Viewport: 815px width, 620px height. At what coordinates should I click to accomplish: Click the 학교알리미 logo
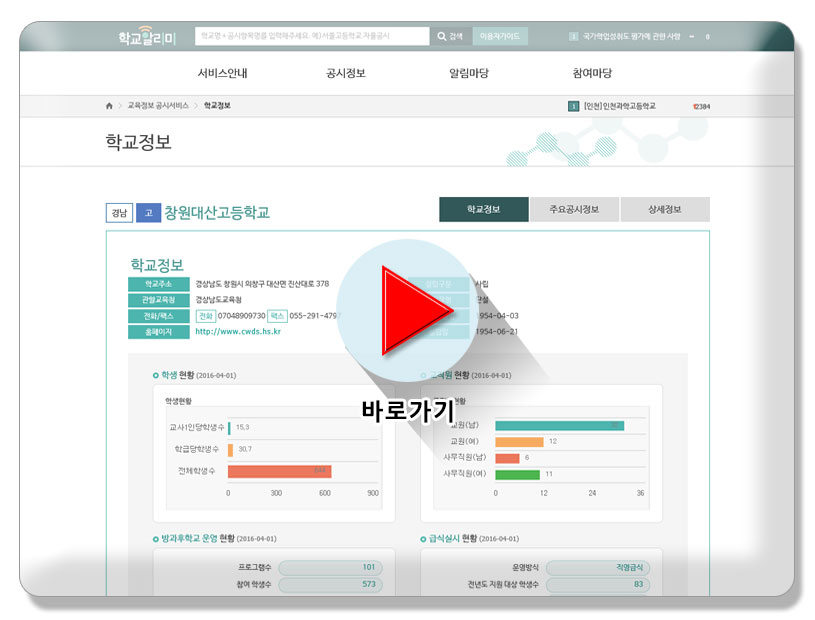[147, 36]
